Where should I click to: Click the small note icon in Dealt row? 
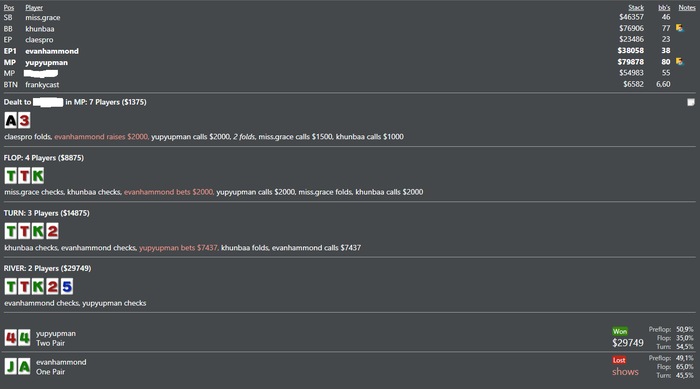pyautogui.click(x=691, y=102)
